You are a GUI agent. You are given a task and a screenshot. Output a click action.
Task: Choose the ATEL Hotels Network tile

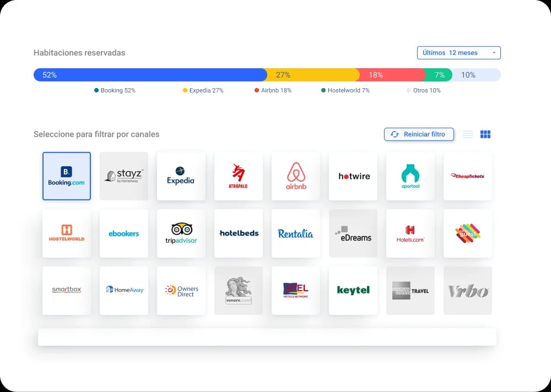pyautogui.click(x=295, y=291)
